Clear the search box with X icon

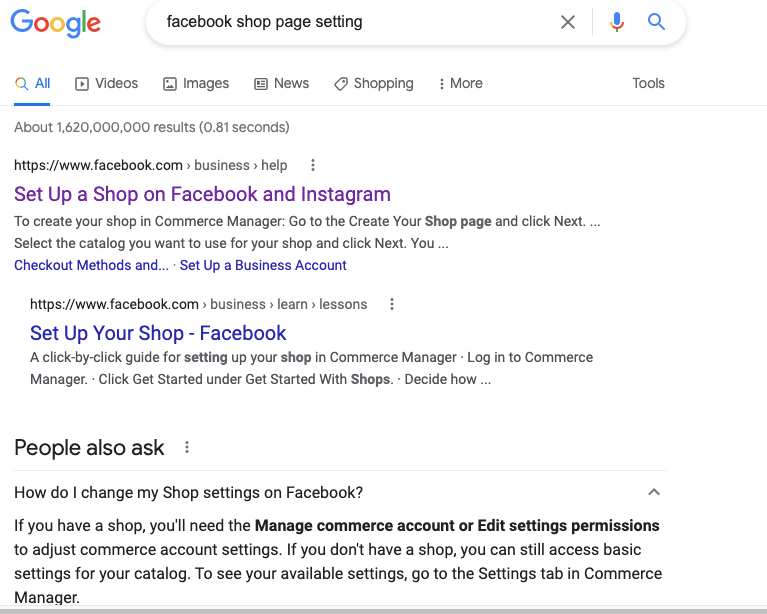click(568, 22)
